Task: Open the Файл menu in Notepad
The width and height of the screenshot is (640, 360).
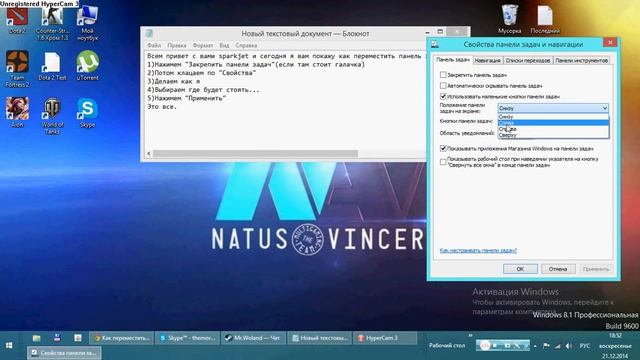Action: (x=154, y=45)
